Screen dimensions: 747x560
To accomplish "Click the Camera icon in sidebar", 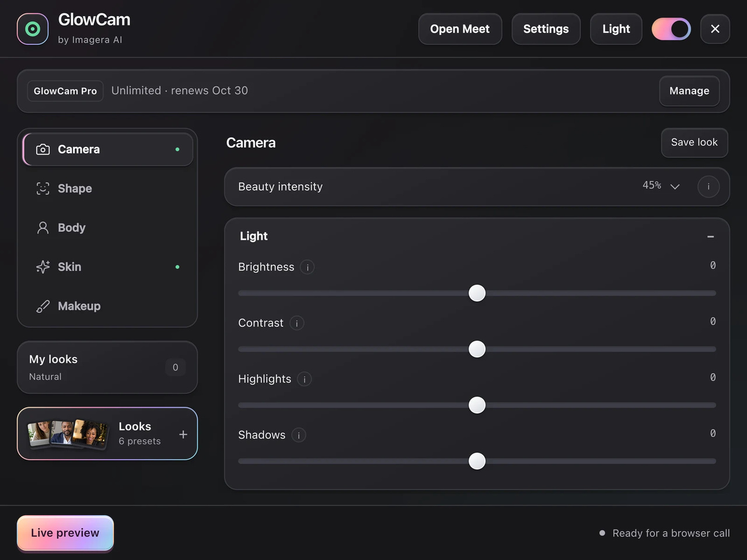I will 43,149.
